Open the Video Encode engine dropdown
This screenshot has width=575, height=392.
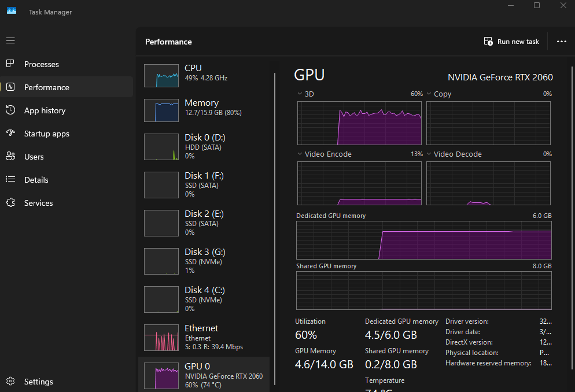[300, 154]
